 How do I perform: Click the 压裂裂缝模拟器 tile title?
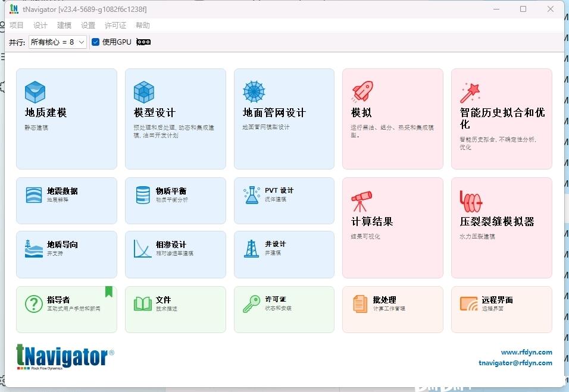[497, 221]
